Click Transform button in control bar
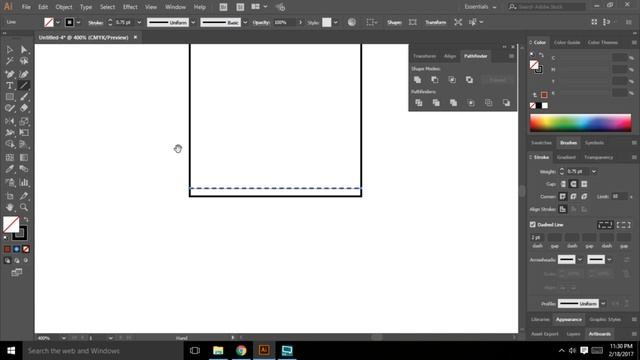This screenshot has width=640, height=360. tap(436, 22)
